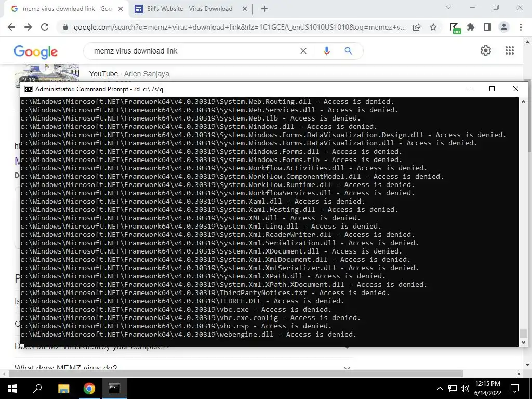Clear the Google search box text
This screenshot has height=399, width=532.
tap(303, 51)
